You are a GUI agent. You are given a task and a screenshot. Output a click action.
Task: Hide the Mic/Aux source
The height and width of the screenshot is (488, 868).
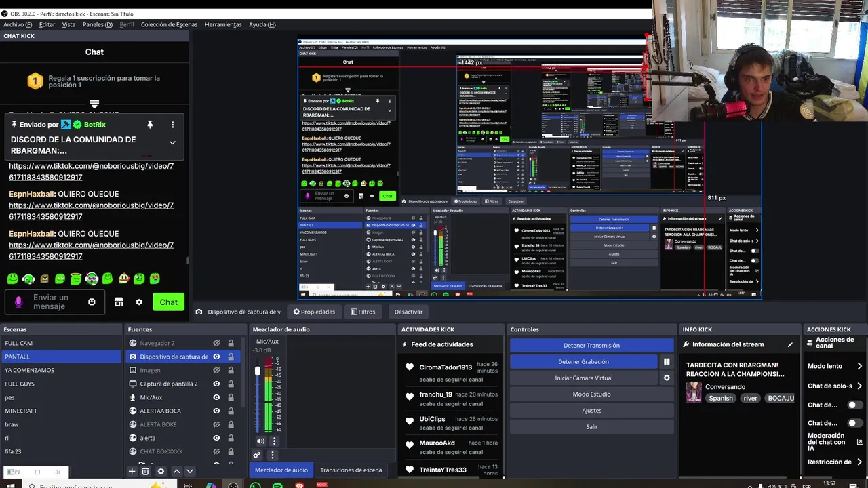point(216,397)
